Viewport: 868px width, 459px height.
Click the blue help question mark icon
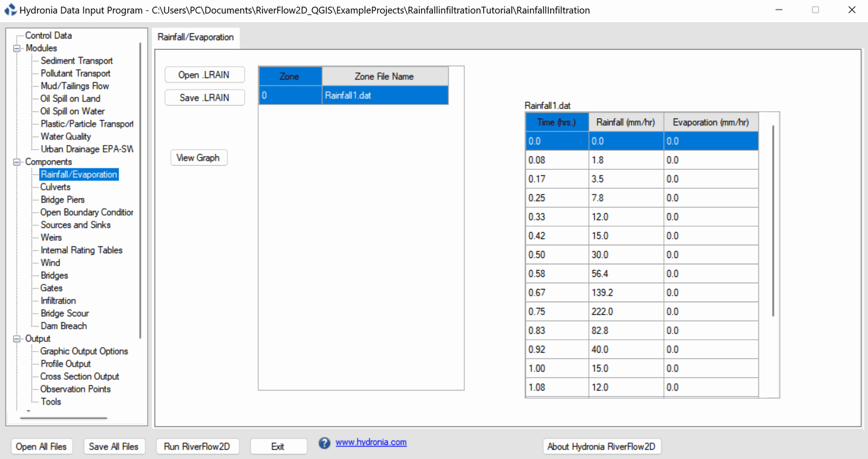tap(324, 443)
